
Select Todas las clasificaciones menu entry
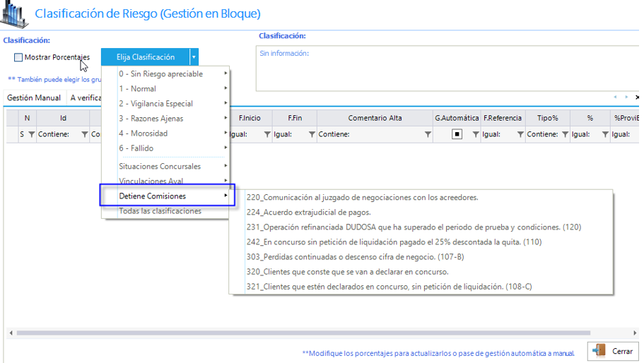(x=160, y=211)
